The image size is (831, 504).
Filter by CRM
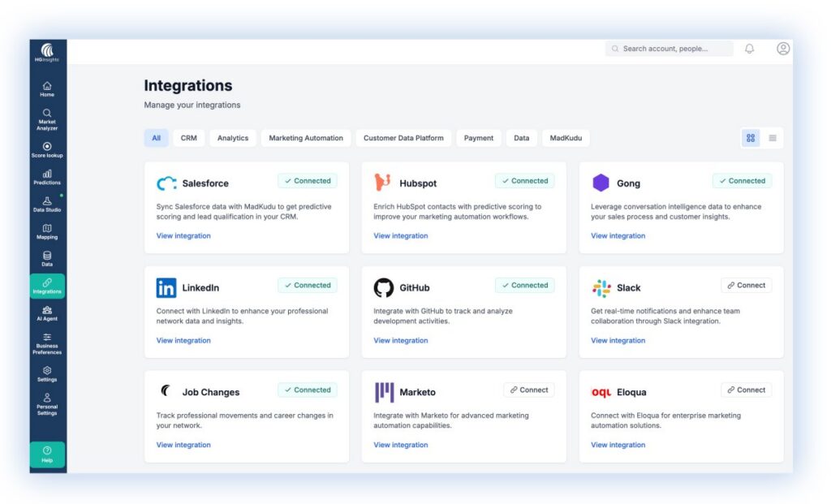coord(188,138)
